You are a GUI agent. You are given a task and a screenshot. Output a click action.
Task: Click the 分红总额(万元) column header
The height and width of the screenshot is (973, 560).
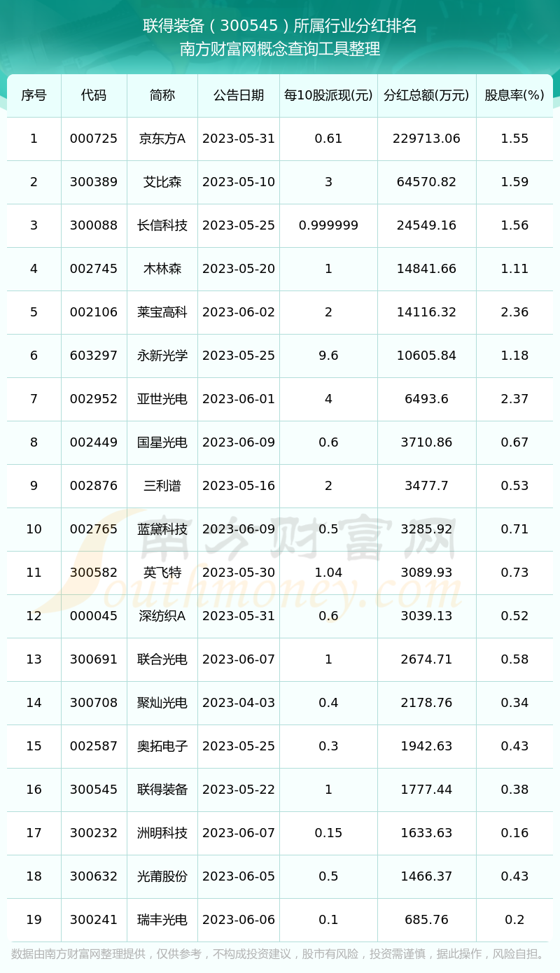tap(427, 95)
